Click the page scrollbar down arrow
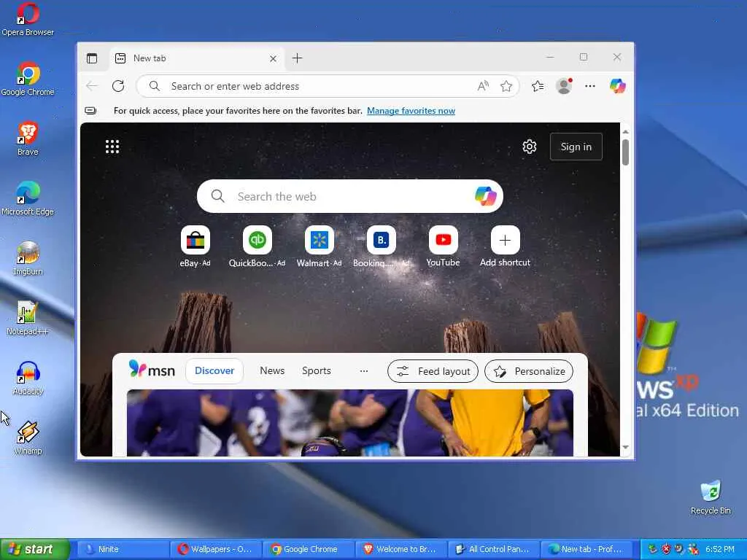 [x=625, y=448]
